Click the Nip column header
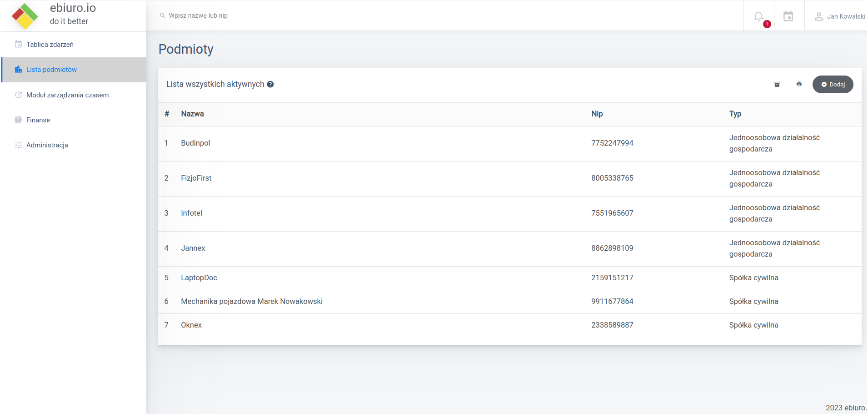868x414 pixels. tap(597, 114)
